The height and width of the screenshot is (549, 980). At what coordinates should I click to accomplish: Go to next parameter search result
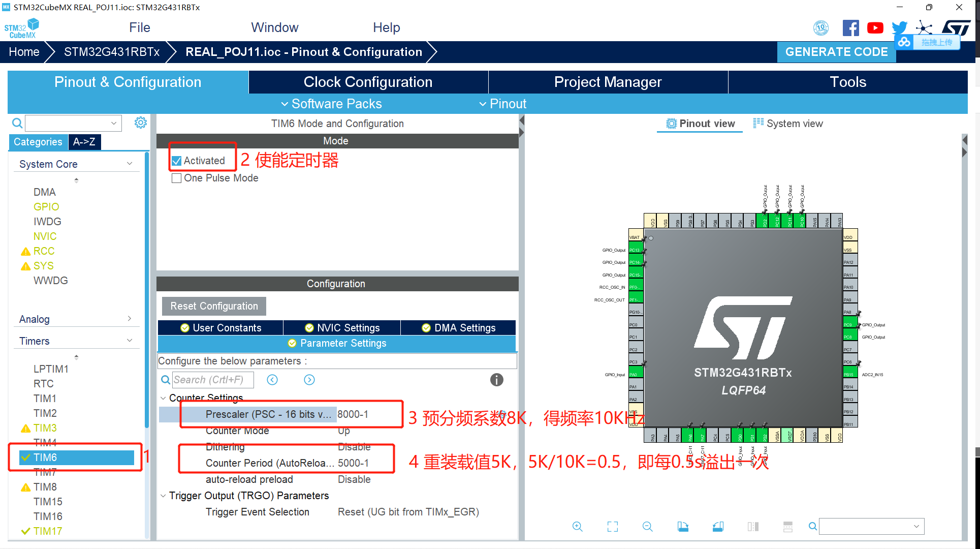309,380
